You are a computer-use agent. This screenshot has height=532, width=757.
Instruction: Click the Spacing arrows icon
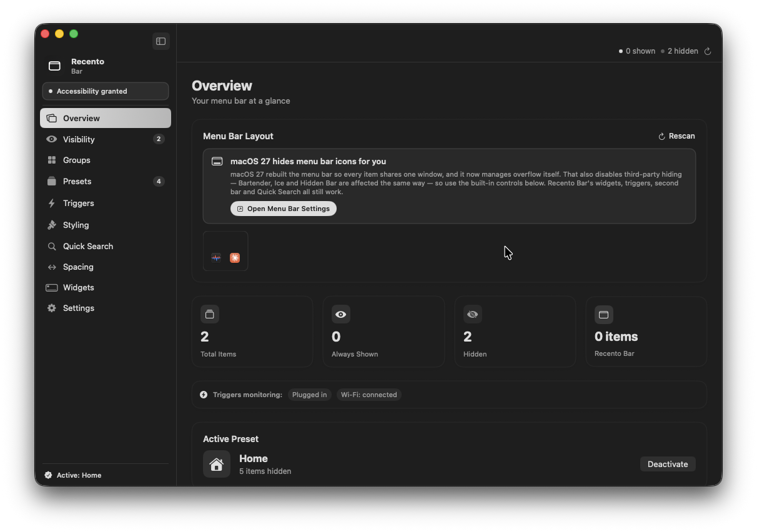52,267
